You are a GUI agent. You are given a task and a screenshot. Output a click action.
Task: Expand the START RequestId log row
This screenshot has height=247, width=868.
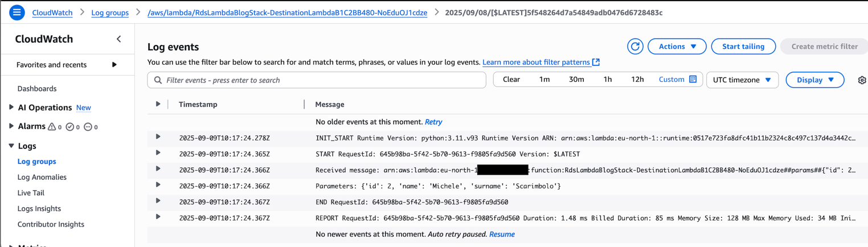tap(158, 153)
